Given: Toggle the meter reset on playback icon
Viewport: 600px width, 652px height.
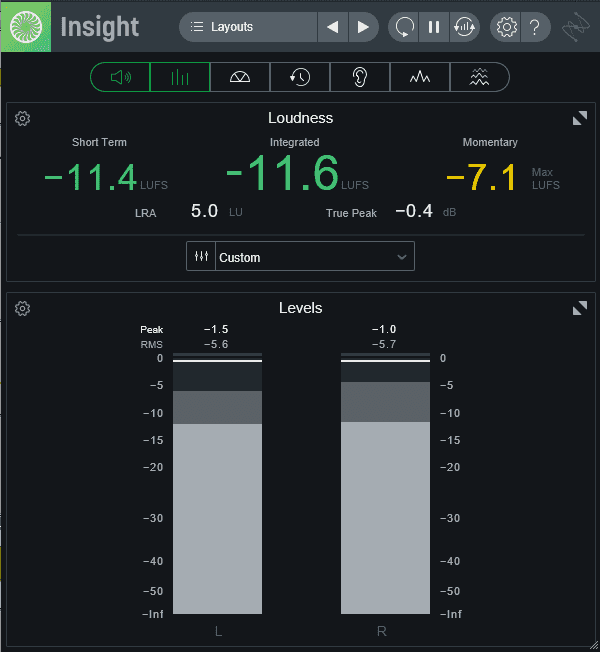Looking at the screenshot, I should 464,27.
